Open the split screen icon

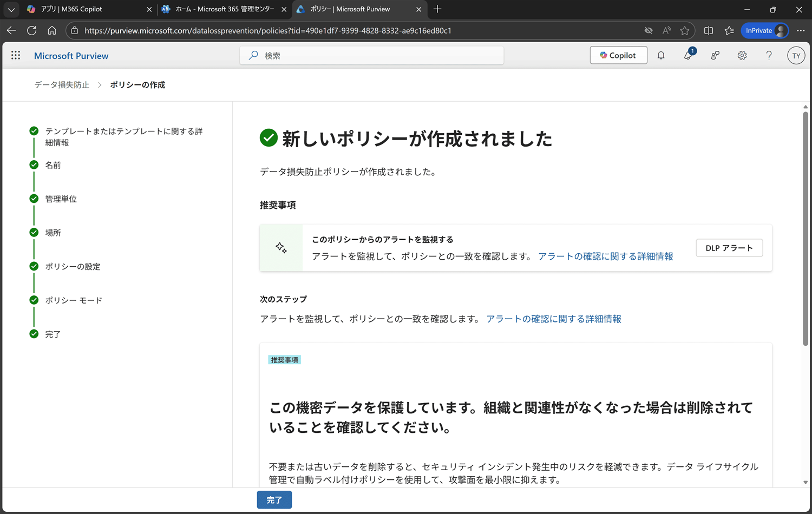click(x=709, y=30)
